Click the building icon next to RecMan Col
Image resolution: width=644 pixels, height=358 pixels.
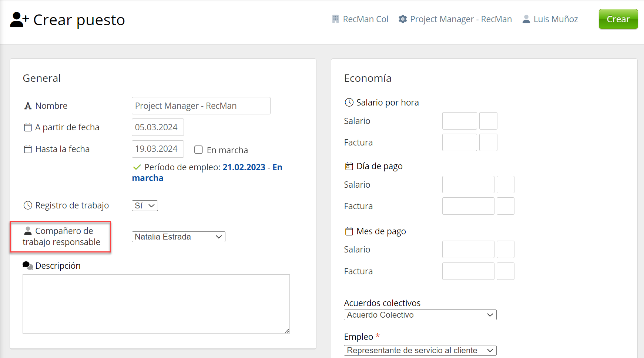pos(335,19)
